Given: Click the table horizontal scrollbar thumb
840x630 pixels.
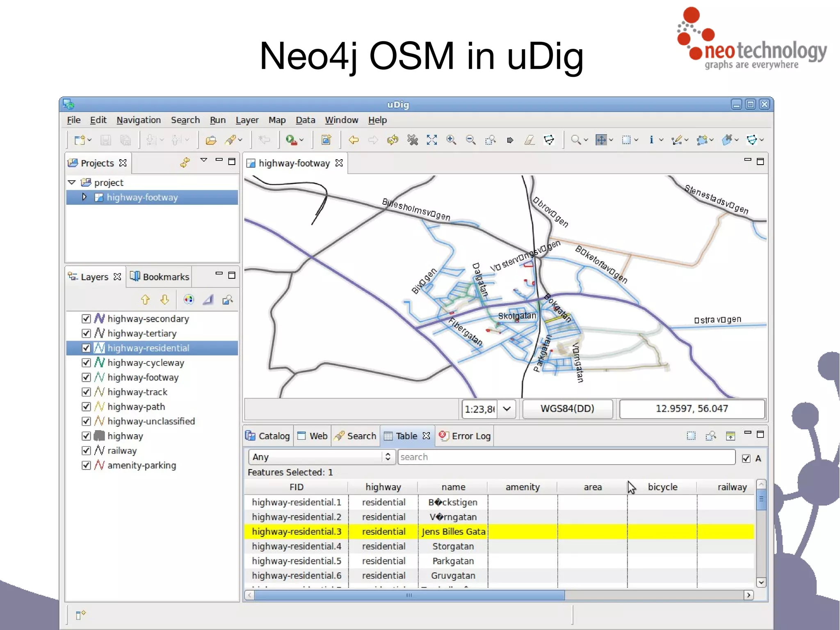Looking at the screenshot, I should [409, 595].
